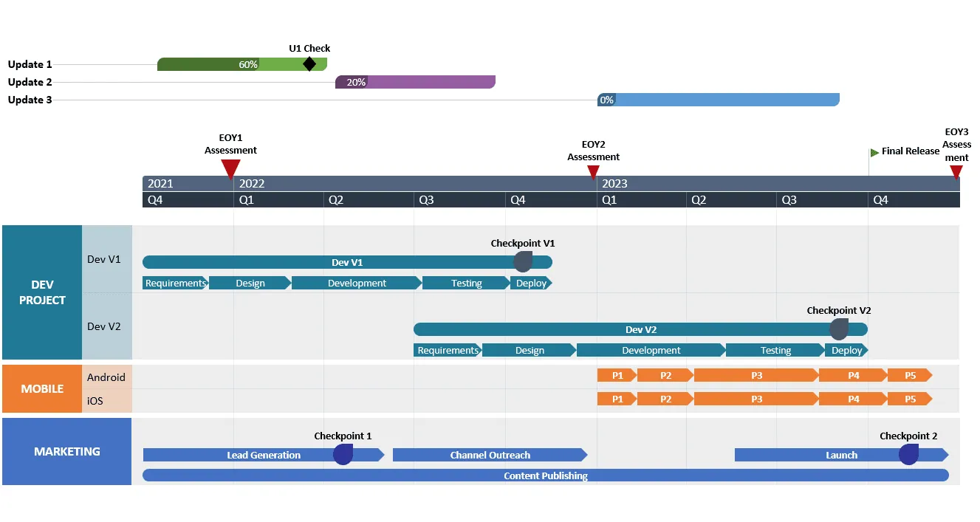The image size is (980, 522).
Task: Select the Checkpoint V2 milestone marker
Action: (x=839, y=329)
